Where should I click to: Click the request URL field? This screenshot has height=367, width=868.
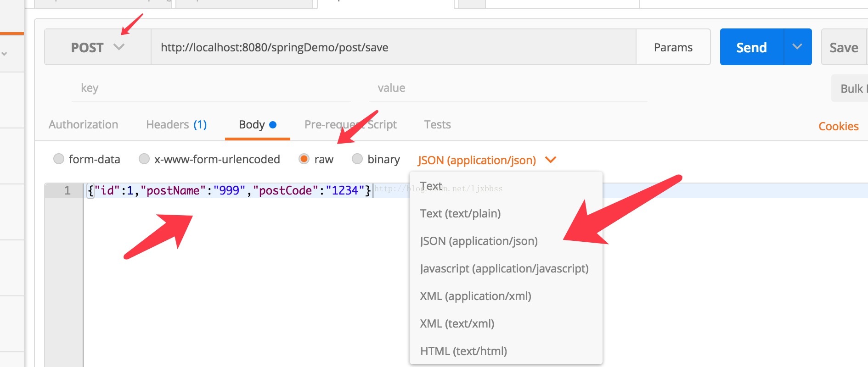[394, 47]
